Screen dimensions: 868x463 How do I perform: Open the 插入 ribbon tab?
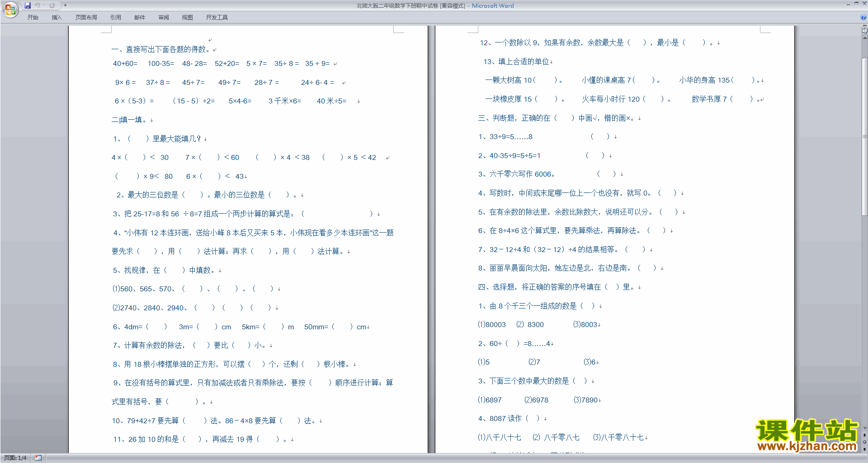click(57, 18)
